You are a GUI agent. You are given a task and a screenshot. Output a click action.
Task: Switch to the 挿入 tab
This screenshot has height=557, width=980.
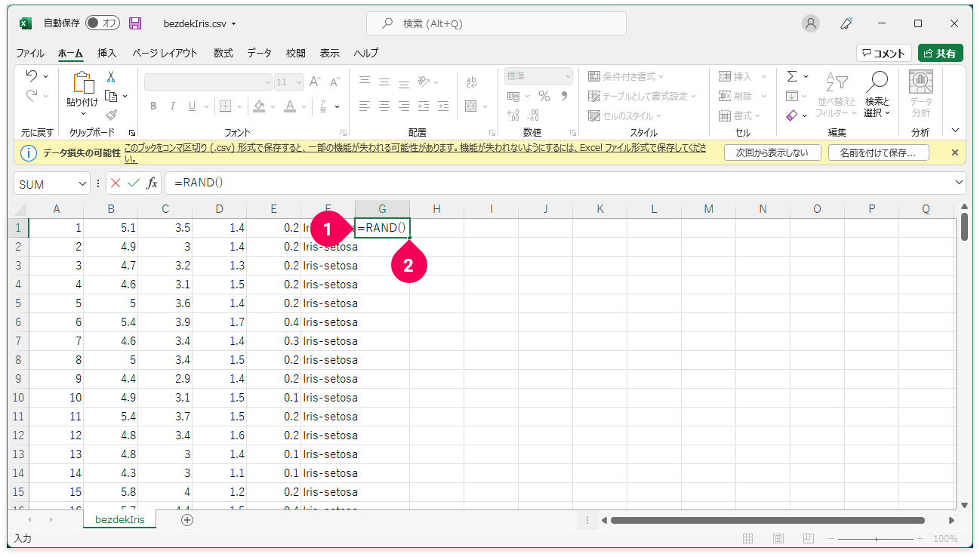(x=107, y=53)
